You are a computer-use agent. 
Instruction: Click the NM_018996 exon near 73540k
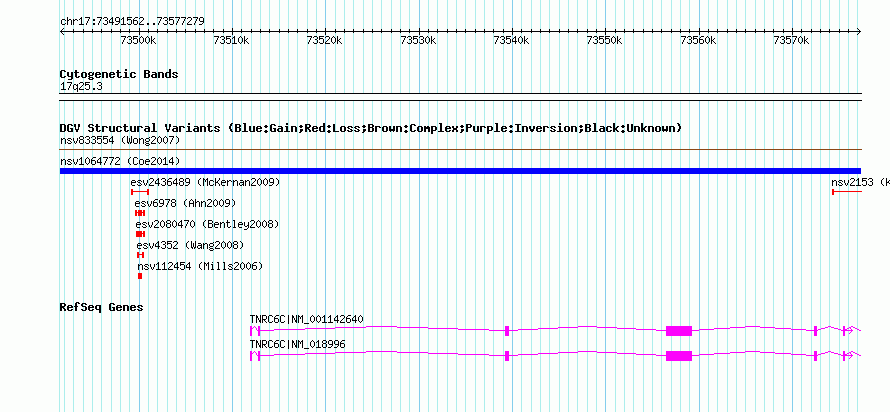tap(507, 356)
